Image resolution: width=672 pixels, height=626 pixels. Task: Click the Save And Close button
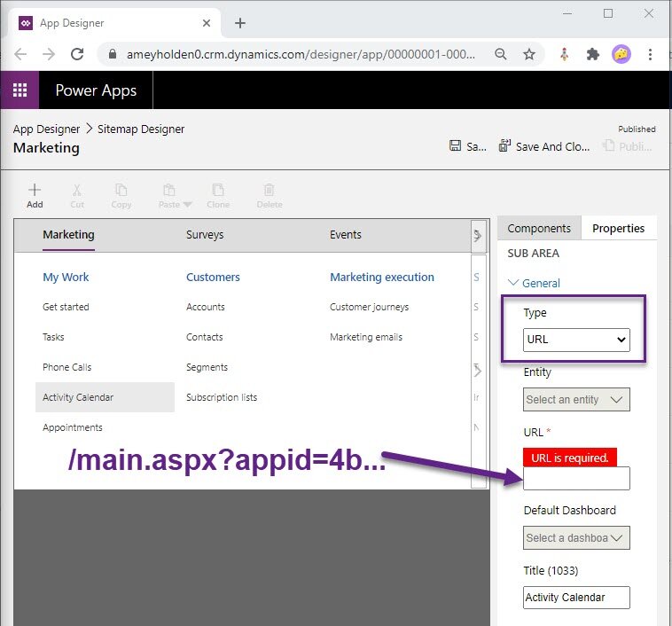click(x=544, y=146)
